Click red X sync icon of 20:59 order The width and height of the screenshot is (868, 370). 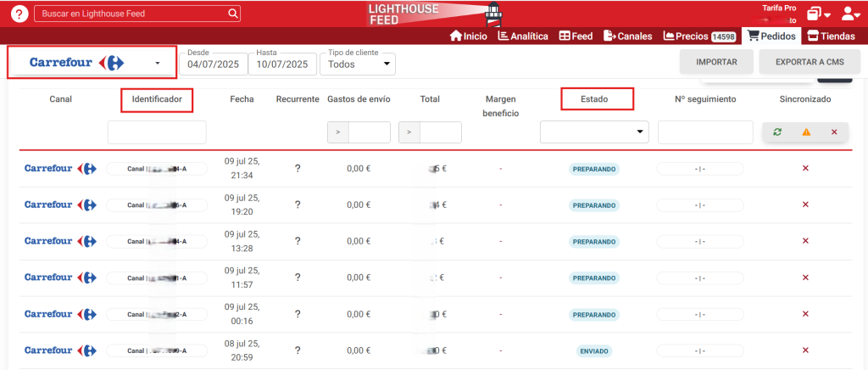point(805,350)
